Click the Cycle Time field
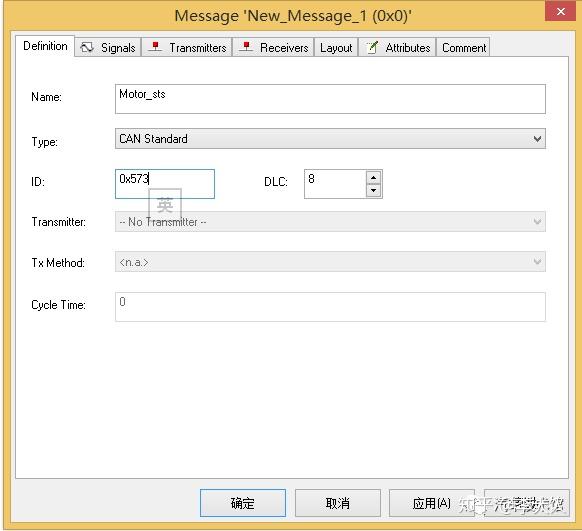This screenshot has width=582, height=531. 330,307
